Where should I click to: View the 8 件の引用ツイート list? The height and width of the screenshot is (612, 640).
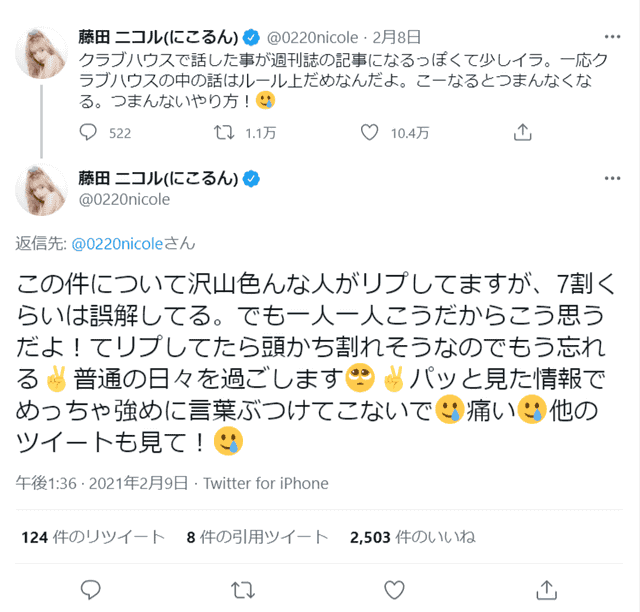(x=257, y=537)
